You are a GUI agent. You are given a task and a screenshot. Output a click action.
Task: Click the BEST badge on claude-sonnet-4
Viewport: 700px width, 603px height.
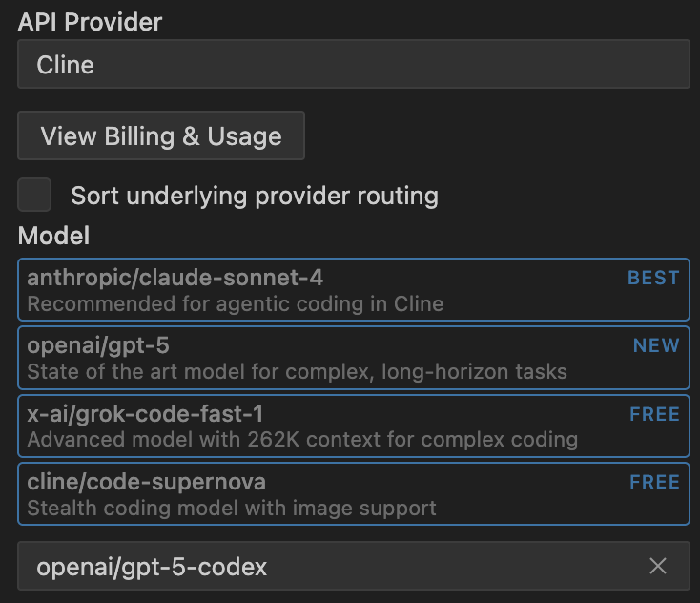(653, 278)
